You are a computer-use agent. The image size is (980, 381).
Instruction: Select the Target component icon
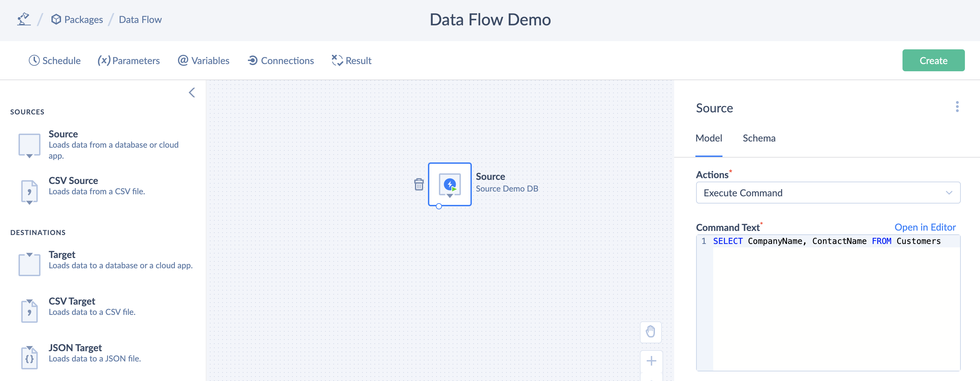(29, 264)
